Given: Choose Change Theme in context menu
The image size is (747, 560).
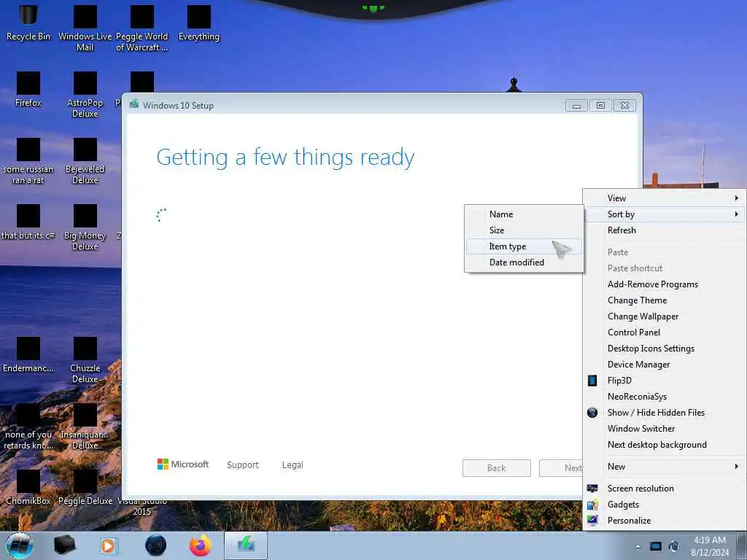Looking at the screenshot, I should point(664,300).
